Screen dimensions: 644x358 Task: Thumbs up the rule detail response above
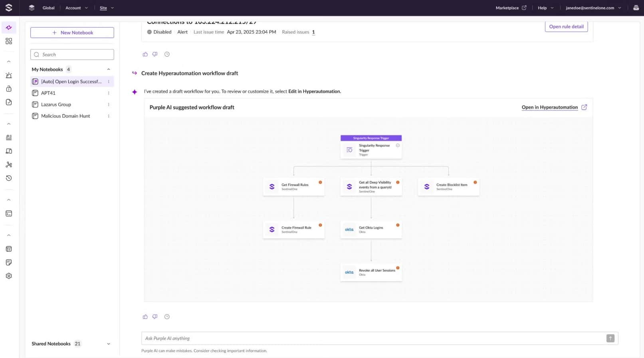point(145,54)
